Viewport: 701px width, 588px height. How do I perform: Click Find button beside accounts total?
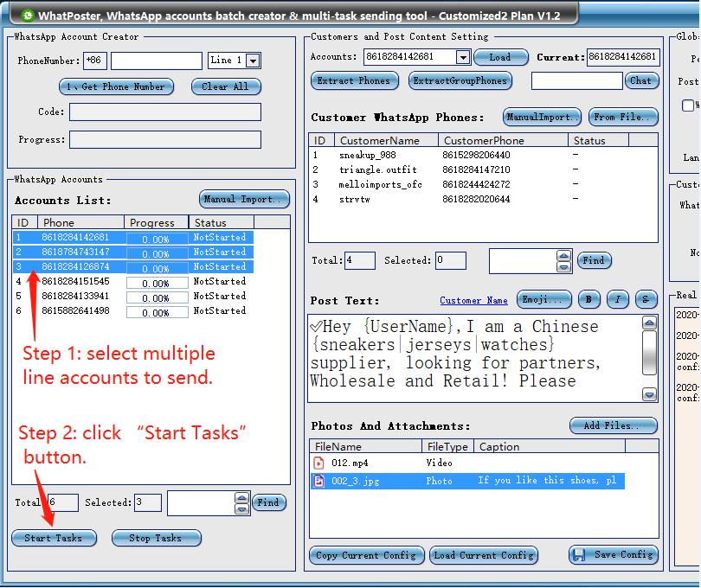(268, 502)
